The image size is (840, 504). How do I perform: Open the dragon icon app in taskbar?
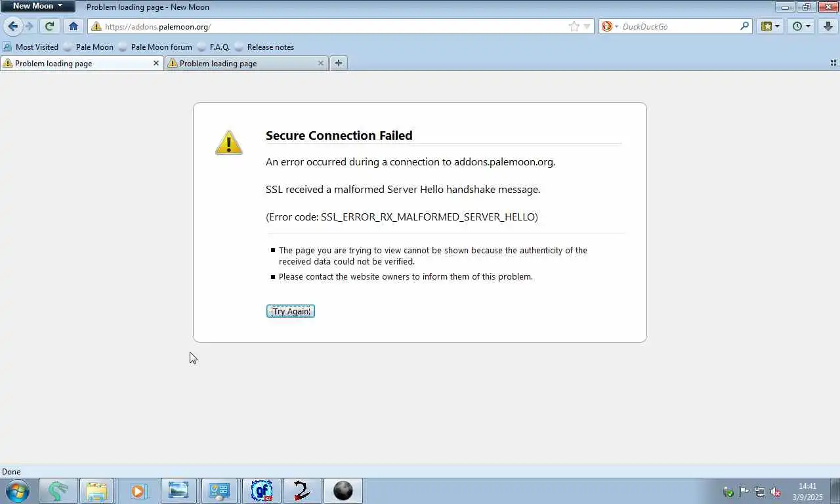click(x=58, y=491)
